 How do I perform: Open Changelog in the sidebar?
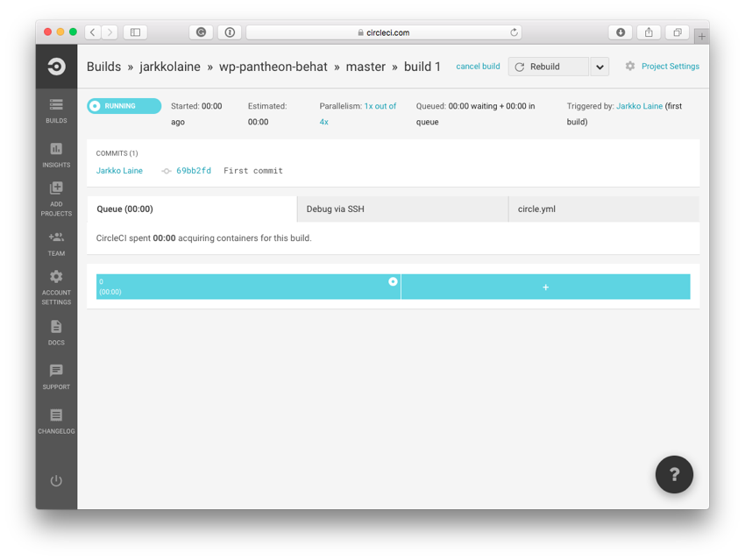pyautogui.click(x=56, y=422)
